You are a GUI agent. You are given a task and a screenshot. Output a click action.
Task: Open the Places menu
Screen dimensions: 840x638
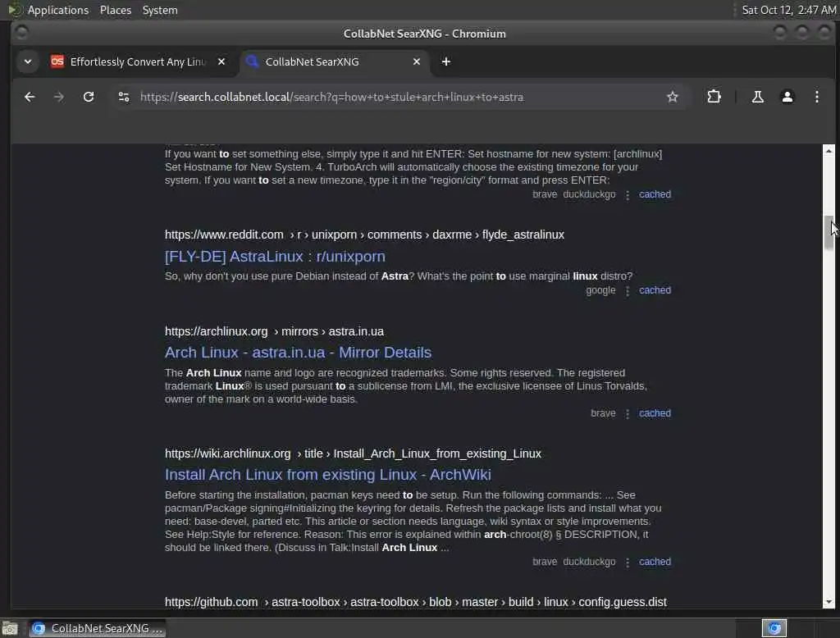(x=116, y=10)
